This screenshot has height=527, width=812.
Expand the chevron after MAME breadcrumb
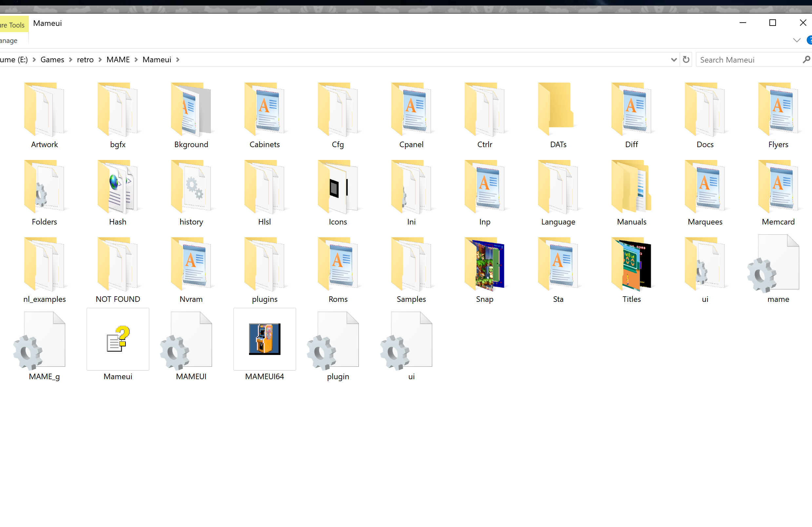click(x=136, y=60)
